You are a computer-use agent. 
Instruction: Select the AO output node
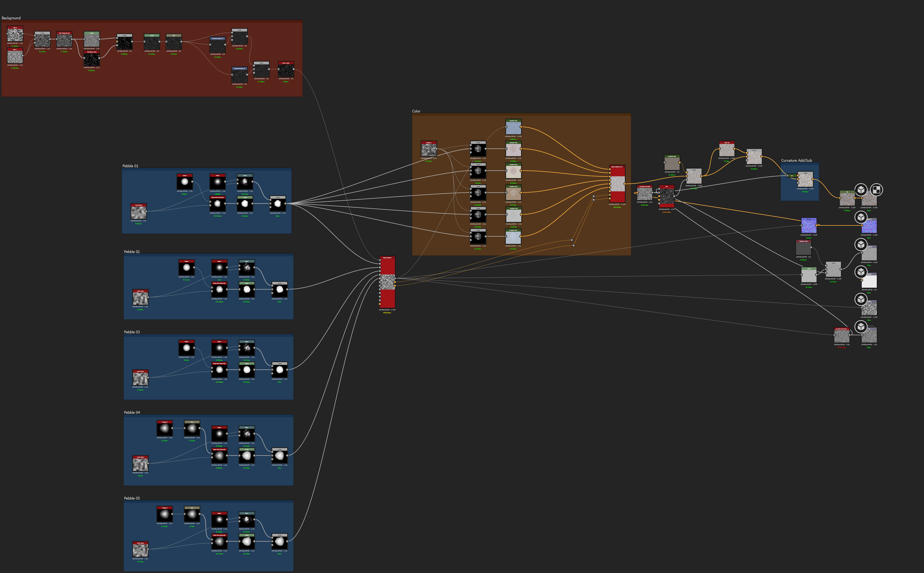pos(869,335)
